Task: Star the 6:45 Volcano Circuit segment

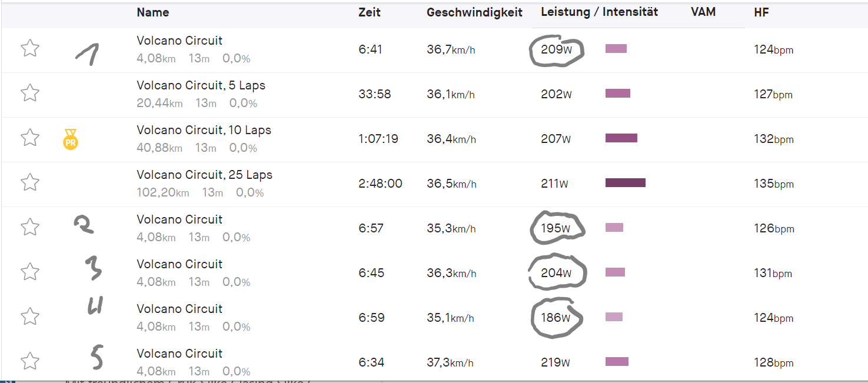Action: (x=30, y=272)
